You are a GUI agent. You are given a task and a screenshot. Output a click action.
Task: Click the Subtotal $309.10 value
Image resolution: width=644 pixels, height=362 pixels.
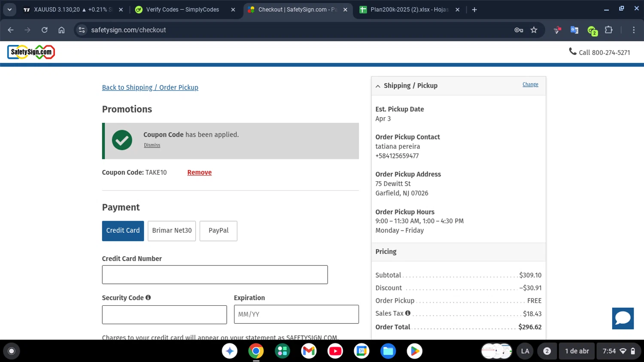coord(530,275)
